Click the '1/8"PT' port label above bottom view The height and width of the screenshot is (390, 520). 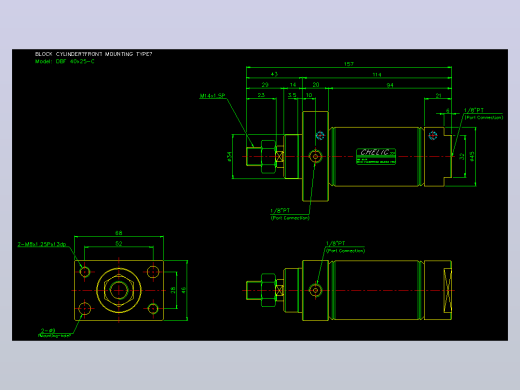(x=336, y=243)
